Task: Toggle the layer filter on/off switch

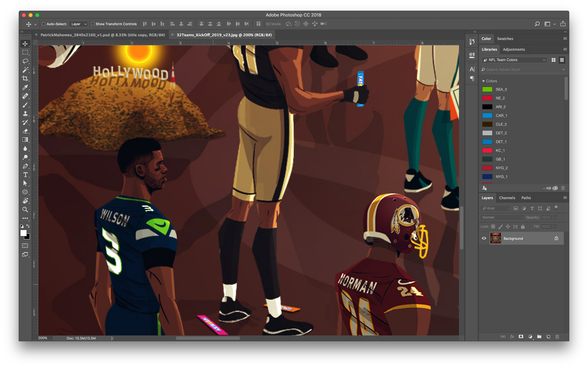Action: pyautogui.click(x=556, y=207)
